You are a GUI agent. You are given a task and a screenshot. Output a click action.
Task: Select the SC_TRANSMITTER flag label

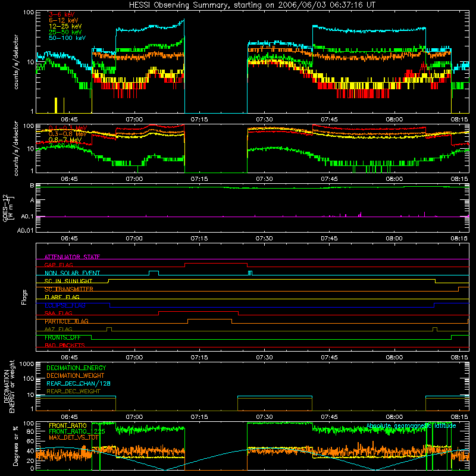[68, 289]
